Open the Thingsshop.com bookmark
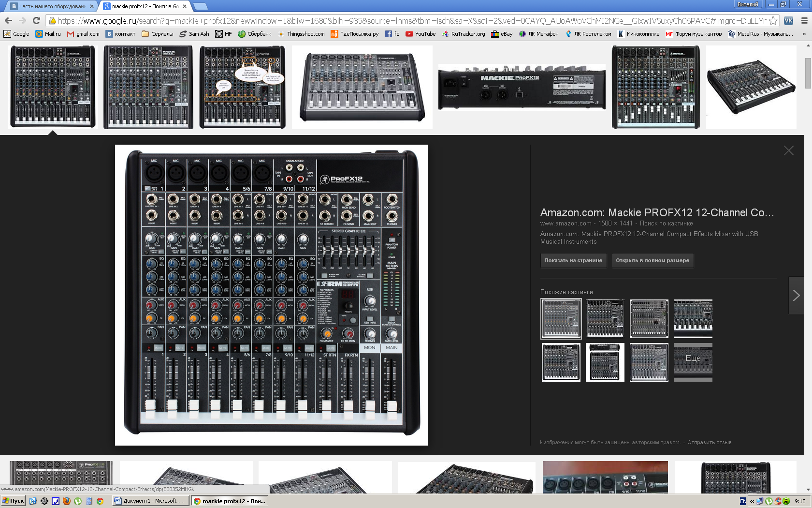This screenshot has width=812, height=508. pos(301,34)
